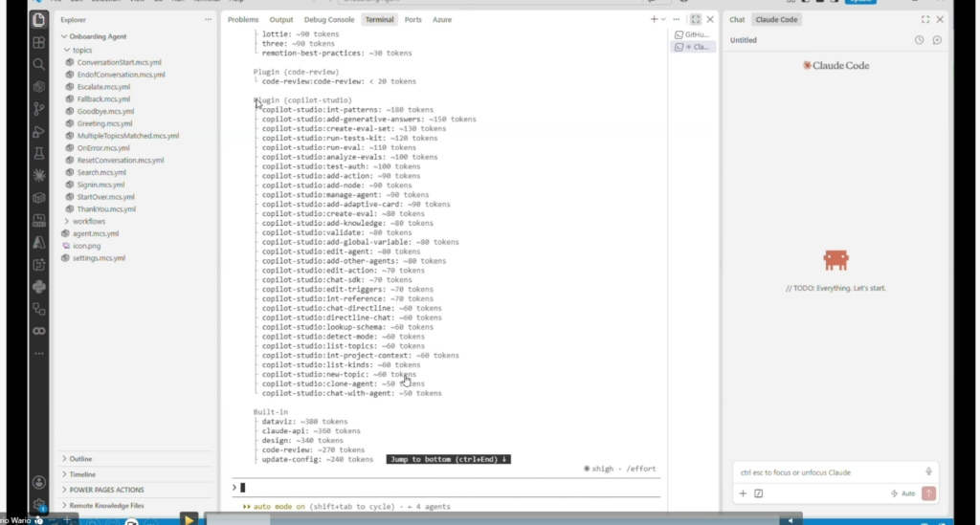Open Claude Code spark icon in activity bar

[x=38, y=175]
